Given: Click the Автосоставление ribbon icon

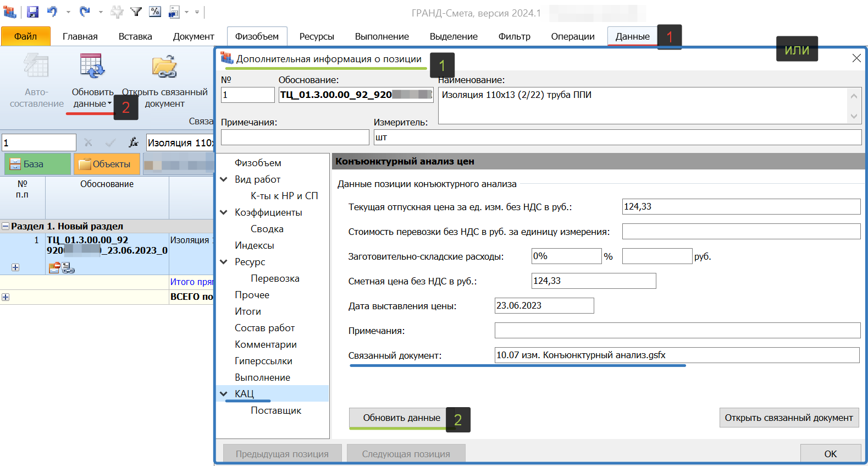Looking at the screenshot, I should [x=36, y=66].
